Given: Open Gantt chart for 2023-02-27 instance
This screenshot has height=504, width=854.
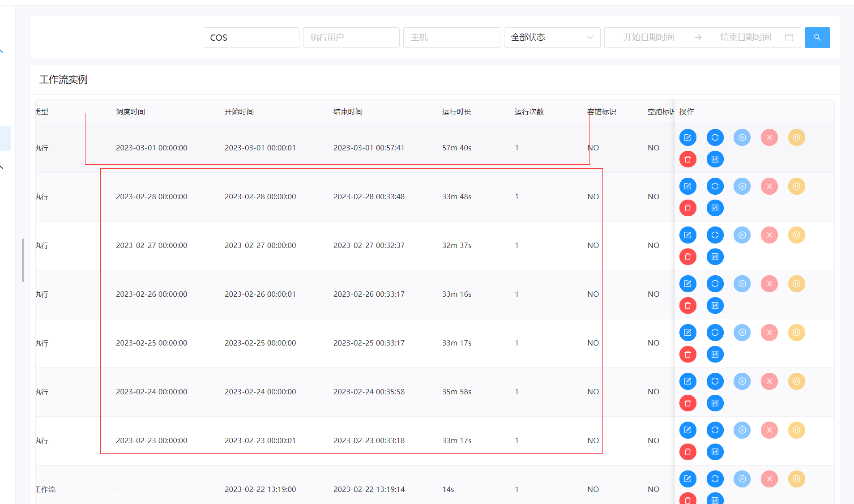Looking at the screenshot, I should point(715,257).
